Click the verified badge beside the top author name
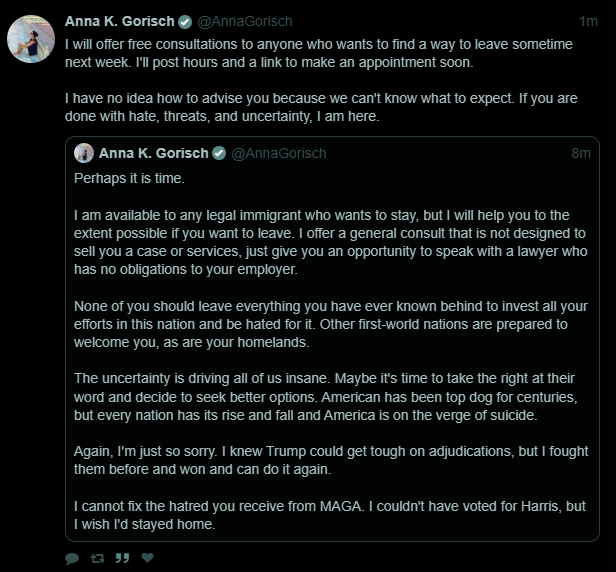The width and height of the screenshot is (616, 572). (x=185, y=21)
